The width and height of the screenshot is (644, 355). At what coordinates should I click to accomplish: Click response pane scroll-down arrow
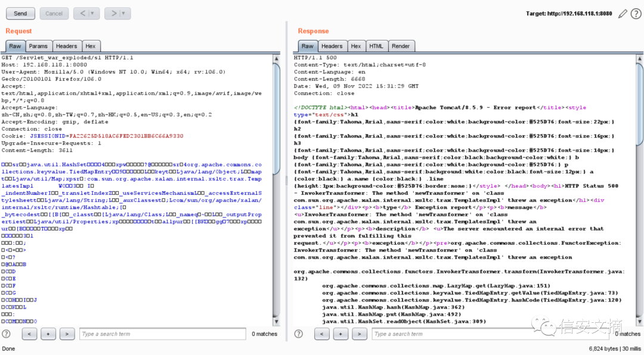[x=639, y=322]
